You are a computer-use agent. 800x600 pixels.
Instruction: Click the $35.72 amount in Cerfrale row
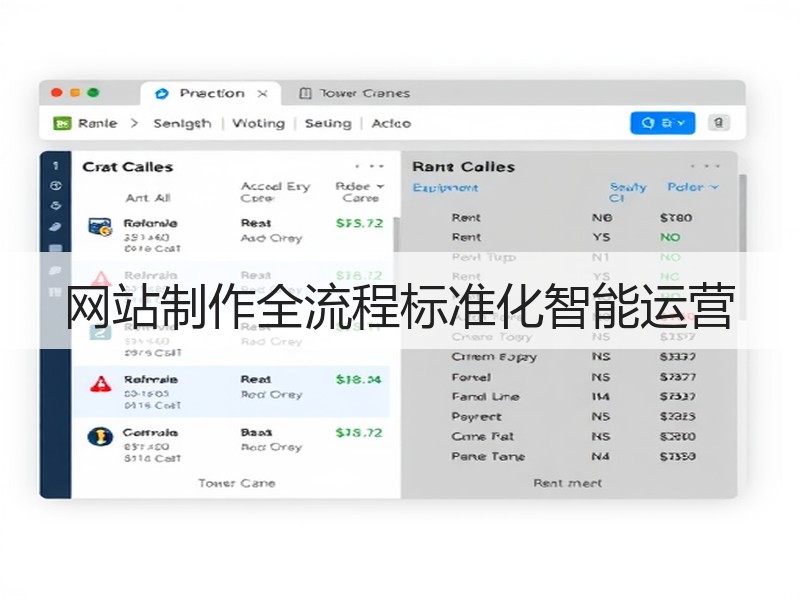(x=359, y=433)
